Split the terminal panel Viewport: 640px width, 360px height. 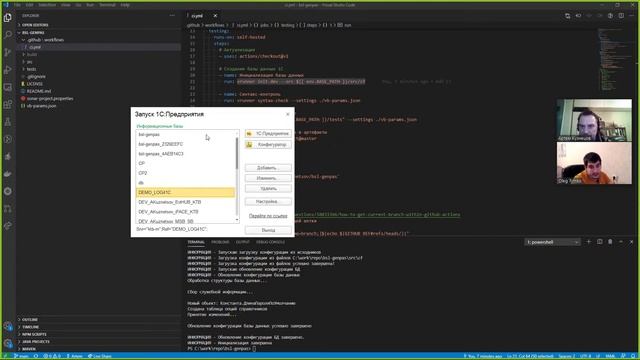[x=600, y=242]
